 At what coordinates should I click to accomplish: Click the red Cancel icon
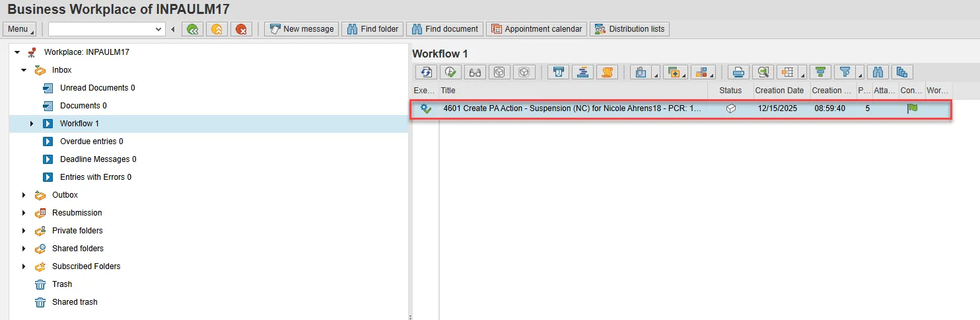click(x=241, y=29)
